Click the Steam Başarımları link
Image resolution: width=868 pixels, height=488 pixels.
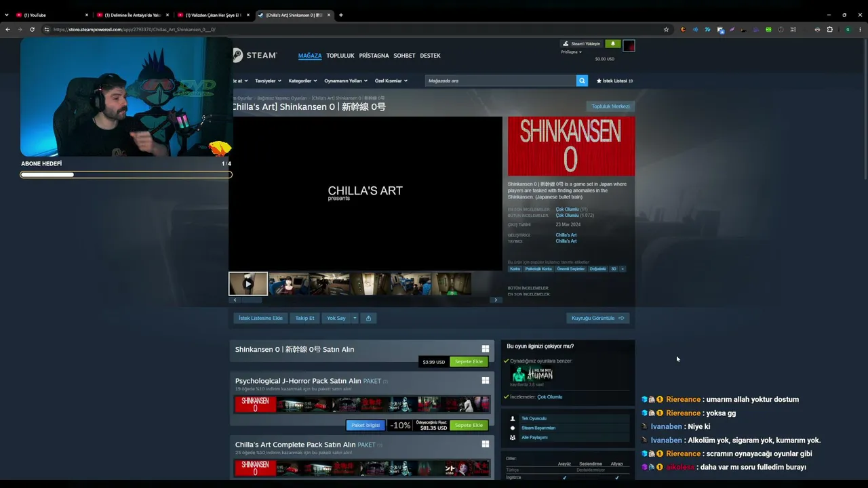point(538,428)
